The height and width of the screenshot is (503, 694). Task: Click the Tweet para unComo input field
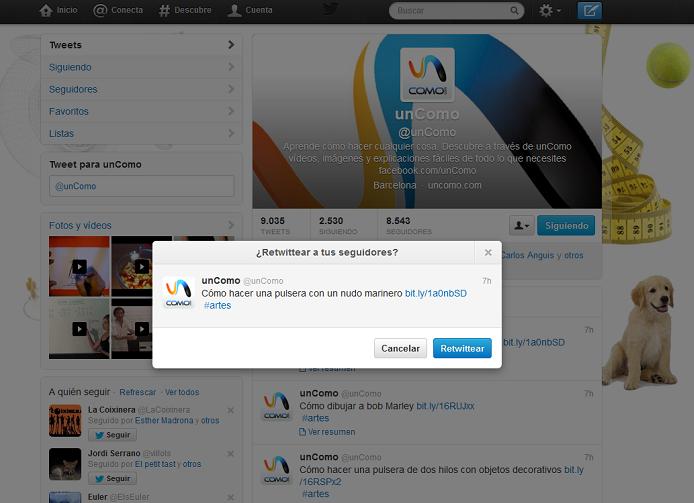(141, 186)
